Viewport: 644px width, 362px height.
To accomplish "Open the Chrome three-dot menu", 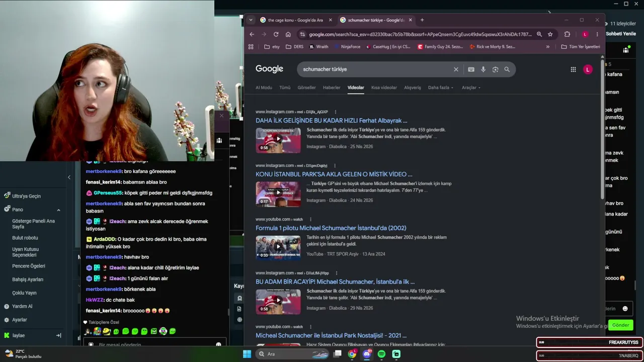I will (597, 34).
